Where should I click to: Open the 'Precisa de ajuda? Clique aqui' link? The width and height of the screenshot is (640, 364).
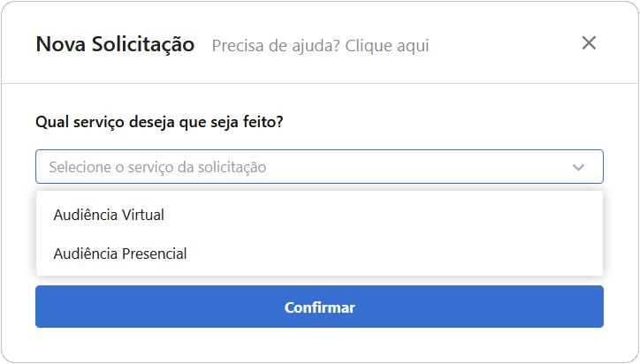pos(320,45)
